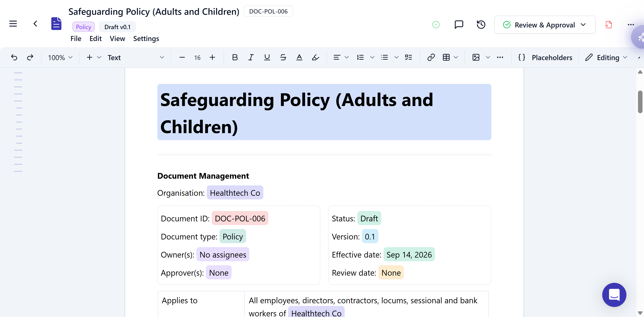Screen dimensions: 644x317
Task: Click the Placeholders button
Action: pos(545,58)
